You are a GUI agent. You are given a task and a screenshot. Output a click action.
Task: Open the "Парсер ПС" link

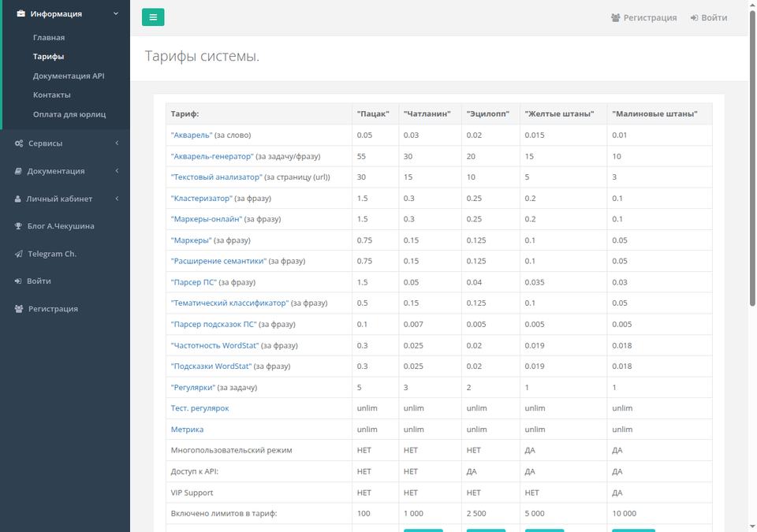click(194, 282)
